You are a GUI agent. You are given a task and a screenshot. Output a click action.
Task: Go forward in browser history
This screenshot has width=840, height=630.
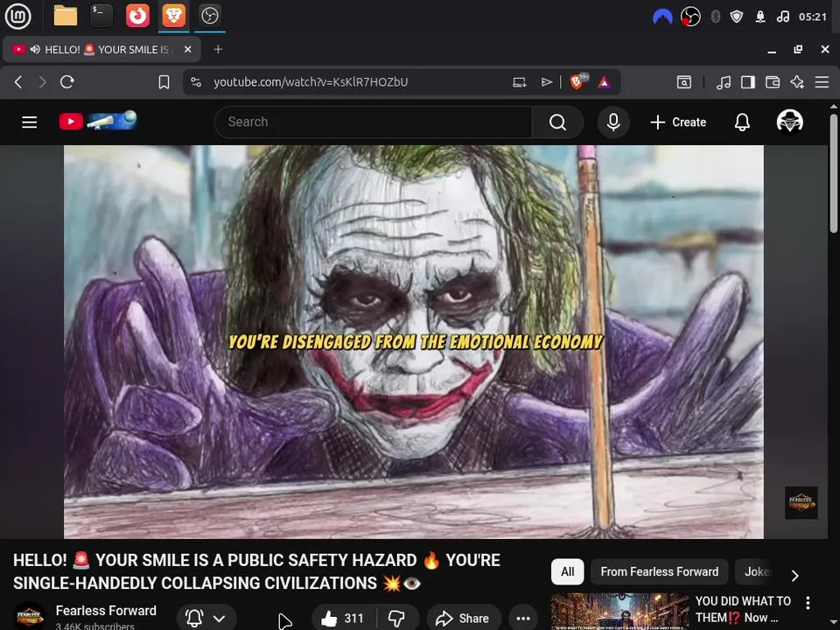click(x=42, y=82)
